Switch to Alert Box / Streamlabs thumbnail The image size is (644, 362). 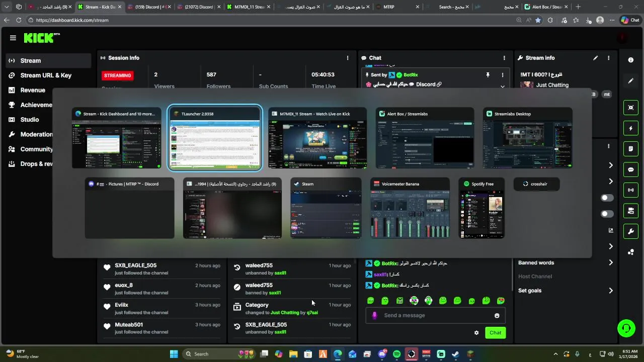click(x=425, y=138)
